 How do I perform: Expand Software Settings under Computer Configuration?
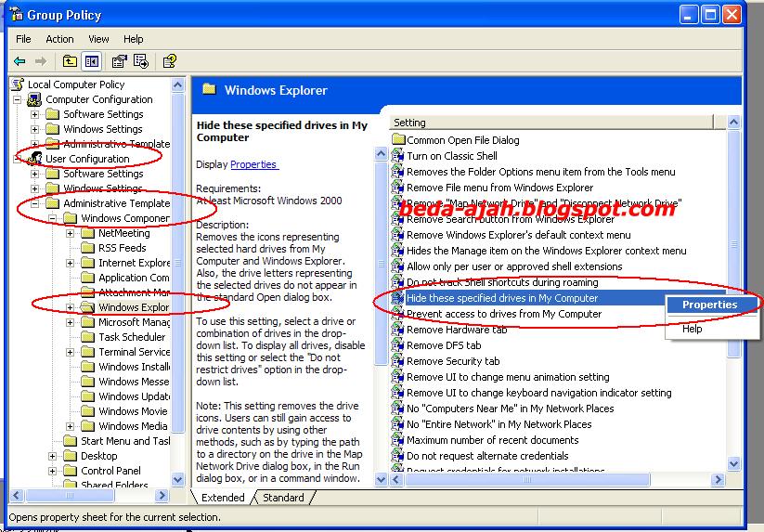click(35, 114)
